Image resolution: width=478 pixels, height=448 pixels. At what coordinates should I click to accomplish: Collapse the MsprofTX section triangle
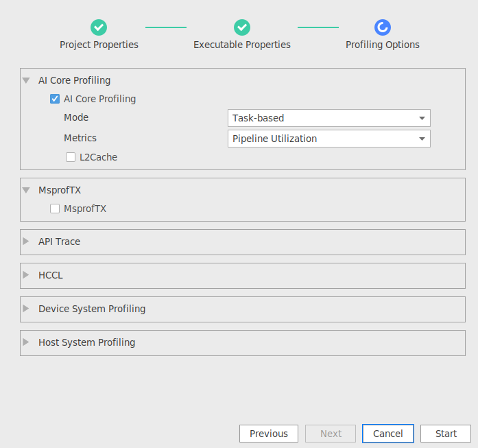[x=26, y=190]
